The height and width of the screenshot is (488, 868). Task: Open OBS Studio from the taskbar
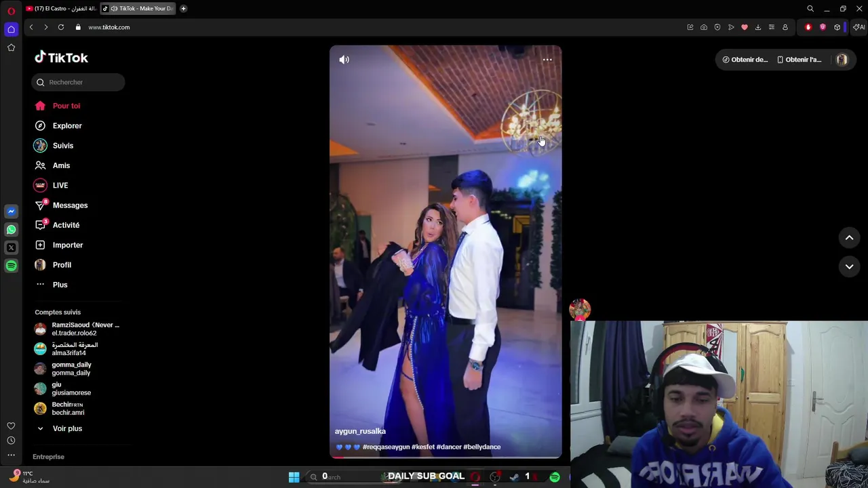(495, 477)
